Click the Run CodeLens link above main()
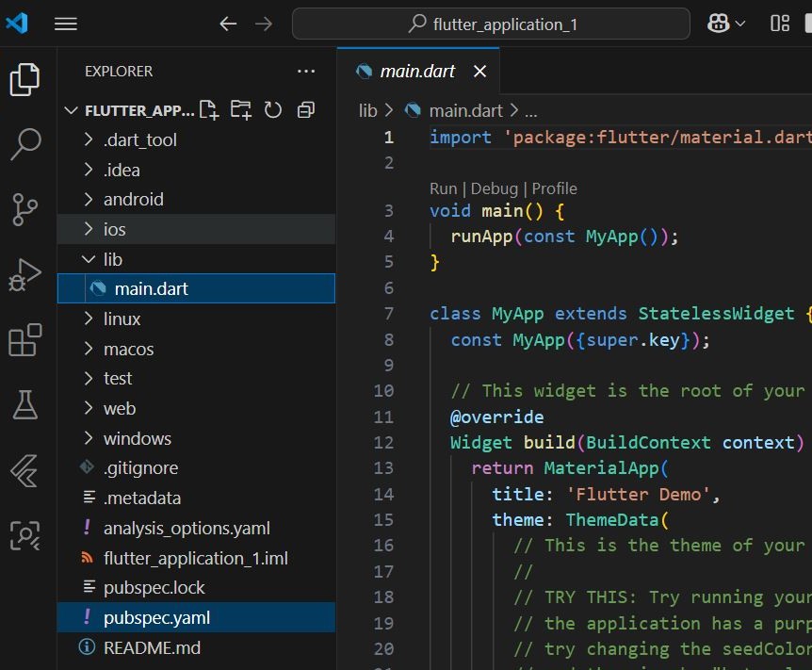Viewport: 812px width, 670px height. tap(443, 188)
